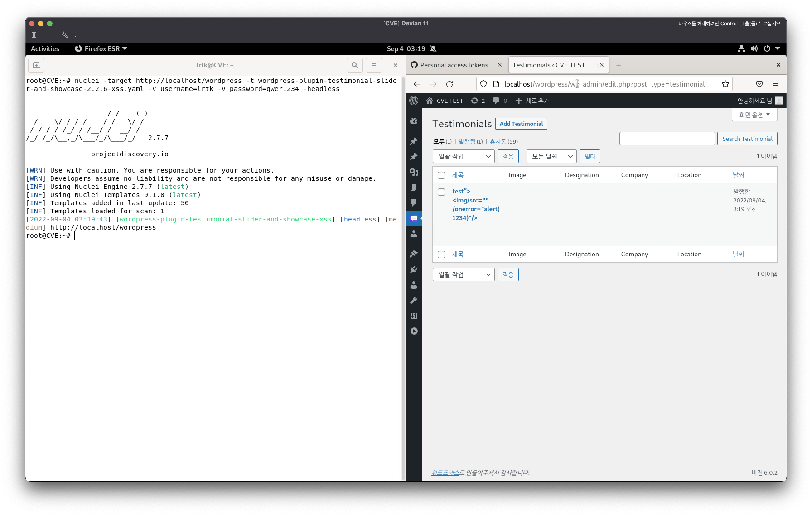Click the testimonial search input field
This screenshot has height=515, width=812.
coord(667,139)
